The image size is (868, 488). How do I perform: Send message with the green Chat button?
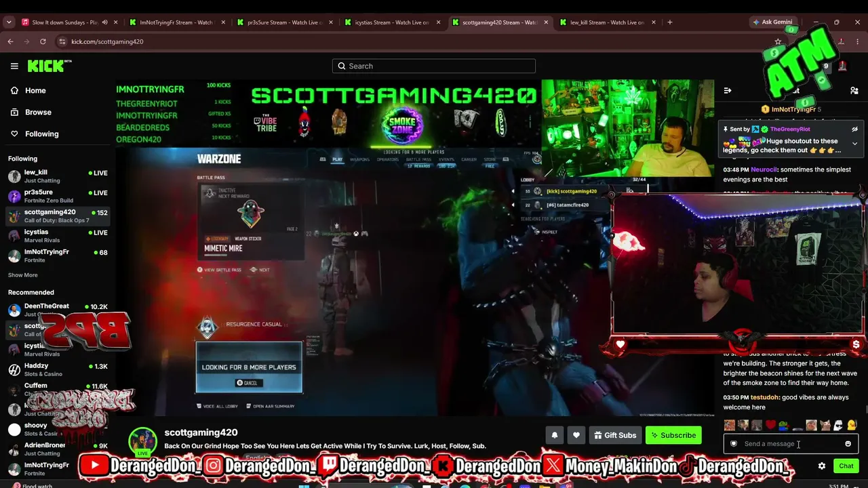click(x=846, y=466)
